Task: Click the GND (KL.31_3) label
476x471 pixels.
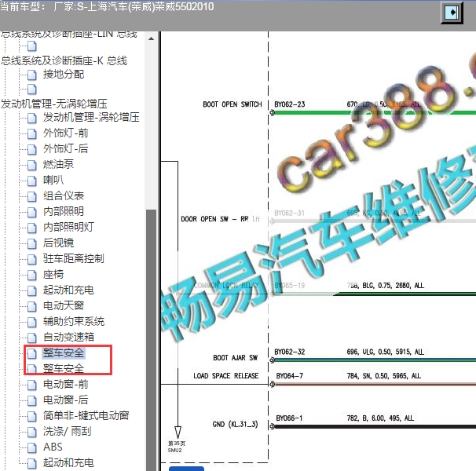Action: (236, 424)
